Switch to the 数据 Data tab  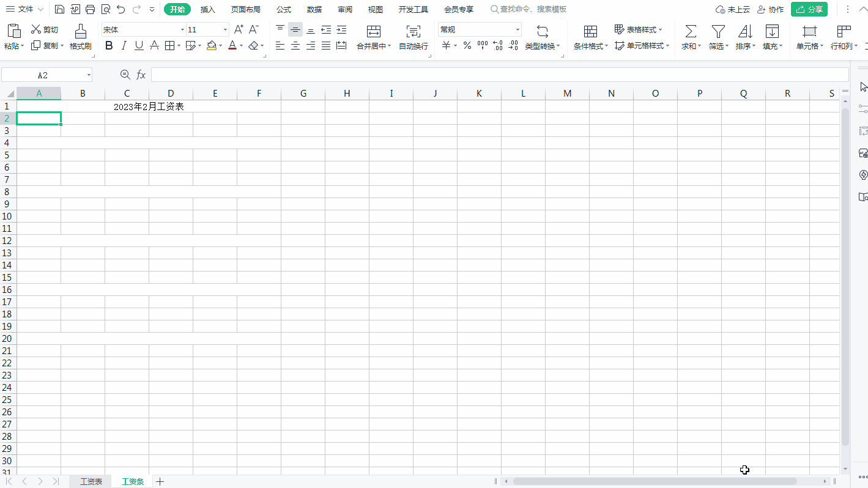[x=314, y=9]
